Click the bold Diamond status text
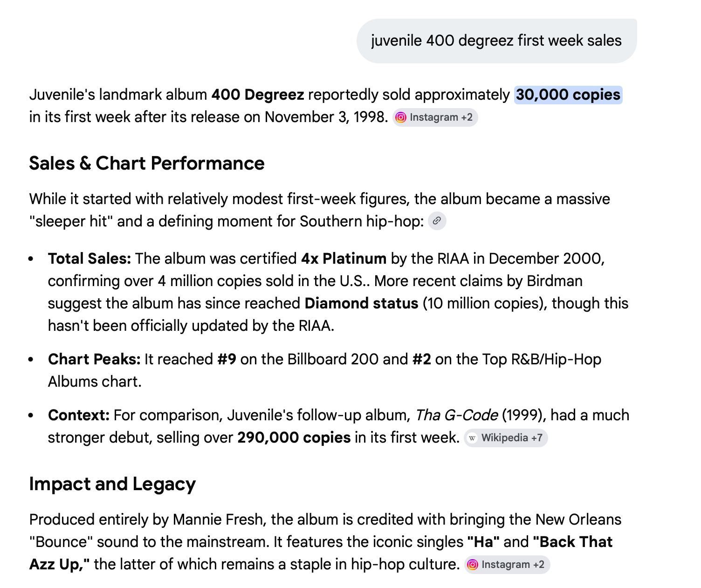 pos(361,303)
